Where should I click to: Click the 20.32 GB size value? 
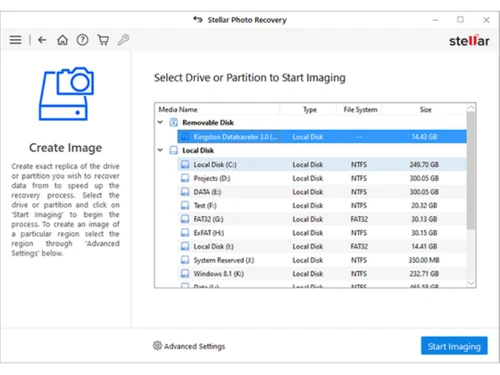424,205
